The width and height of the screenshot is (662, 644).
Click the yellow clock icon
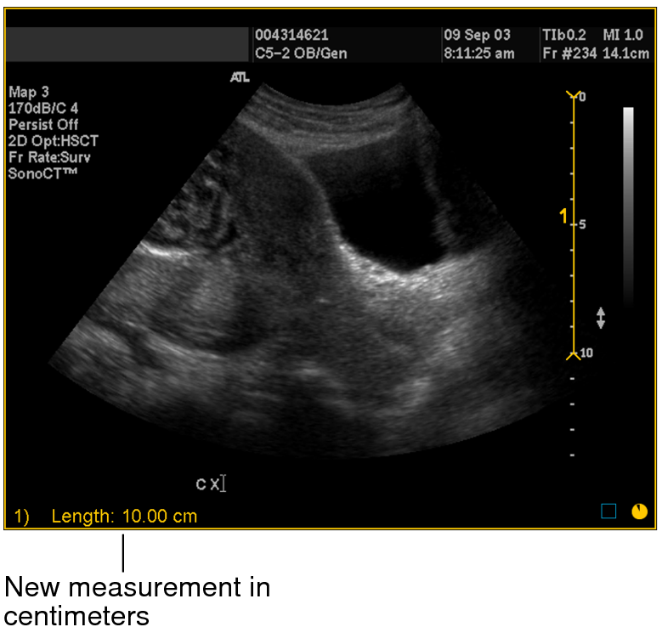(x=638, y=511)
